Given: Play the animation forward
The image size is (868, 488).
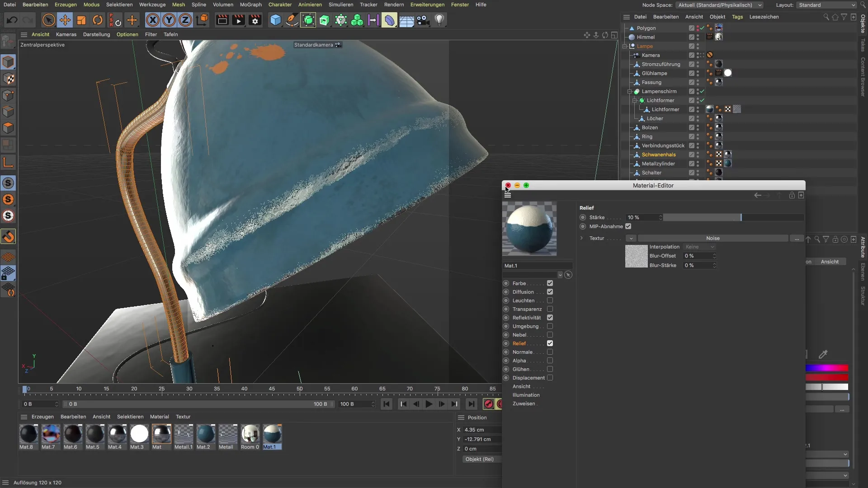Looking at the screenshot, I should [x=429, y=404].
